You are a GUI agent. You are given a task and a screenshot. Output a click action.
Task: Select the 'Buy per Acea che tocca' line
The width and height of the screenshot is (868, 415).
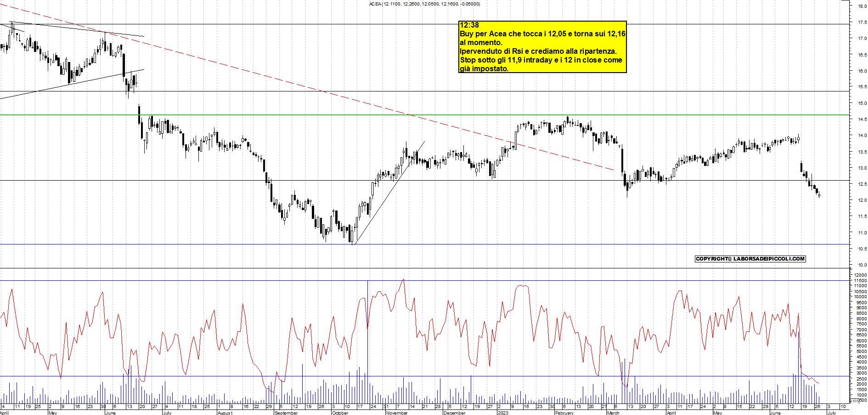coord(542,34)
